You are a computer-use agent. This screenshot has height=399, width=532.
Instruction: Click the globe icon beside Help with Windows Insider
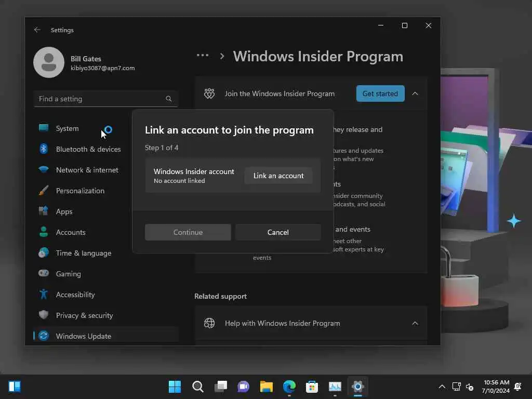click(x=209, y=323)
